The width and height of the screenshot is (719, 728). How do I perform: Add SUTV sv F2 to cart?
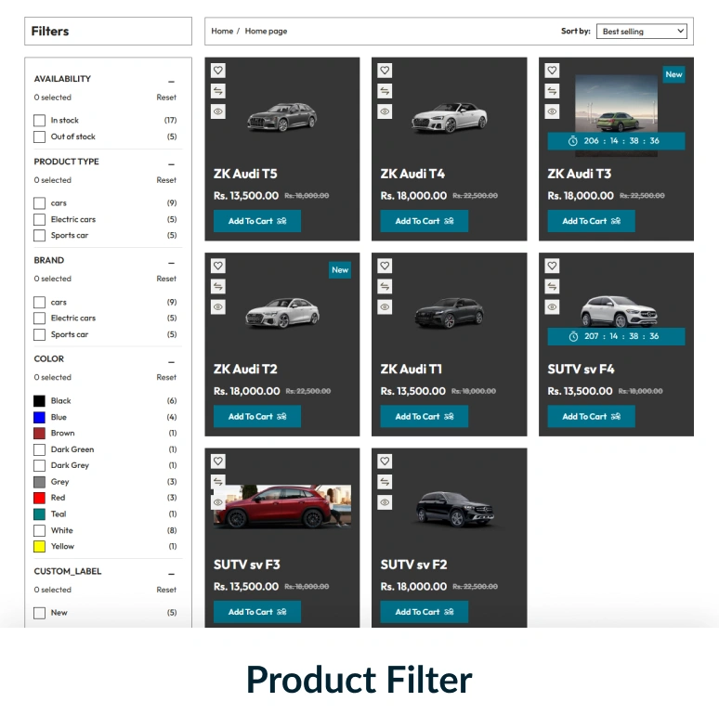pos(424,612)
